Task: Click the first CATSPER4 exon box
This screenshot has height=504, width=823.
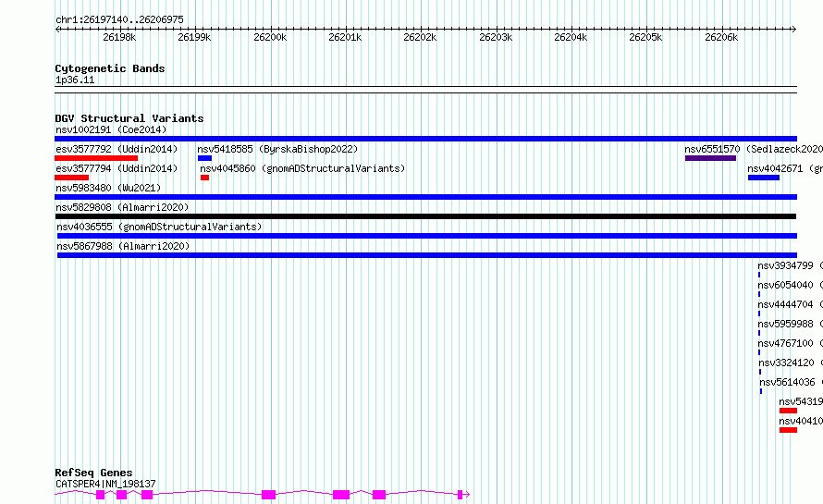Action: [100, 495]
